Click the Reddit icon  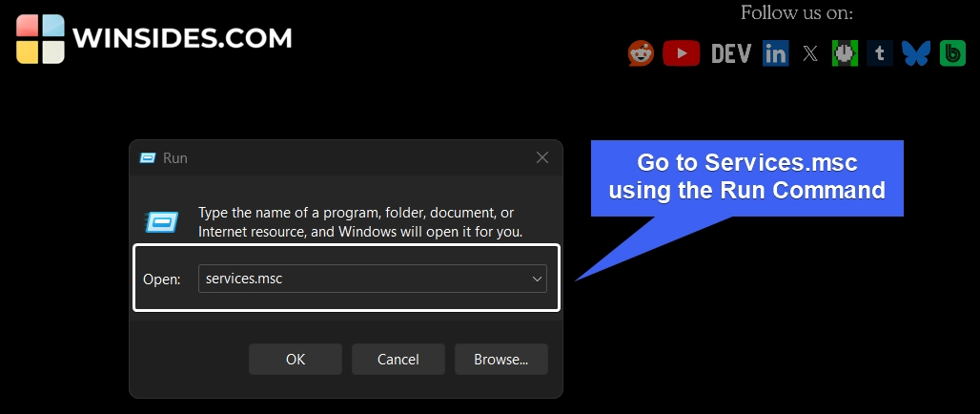641,53
